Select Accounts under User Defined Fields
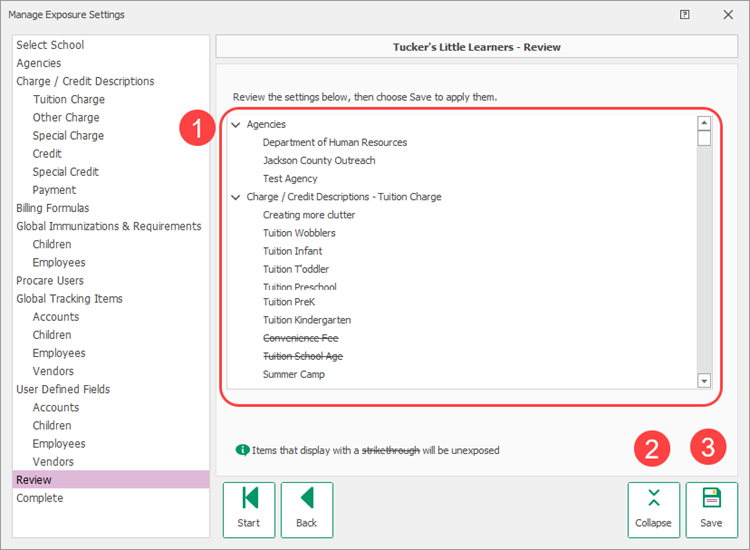Viewport: 750px width, 550px height. [x=56, y=408]
